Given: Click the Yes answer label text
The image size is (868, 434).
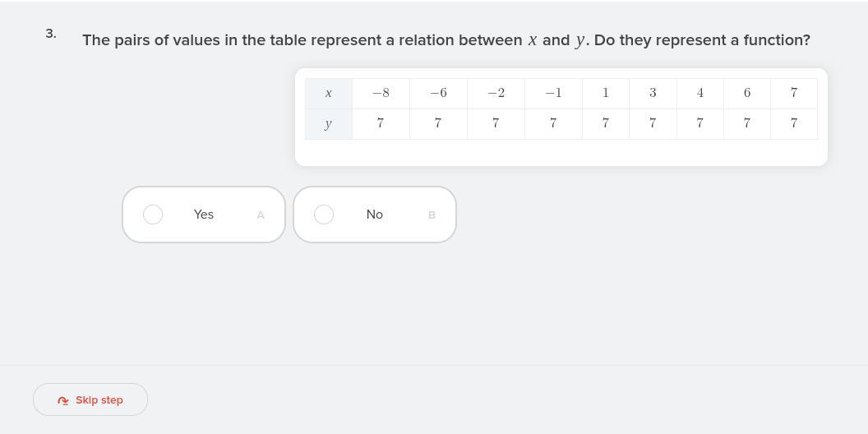Looking at the screenshot, I should [204, 215].
